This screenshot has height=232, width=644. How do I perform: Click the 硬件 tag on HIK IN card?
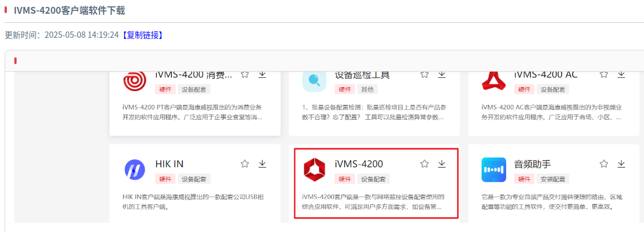coord(165,179)
